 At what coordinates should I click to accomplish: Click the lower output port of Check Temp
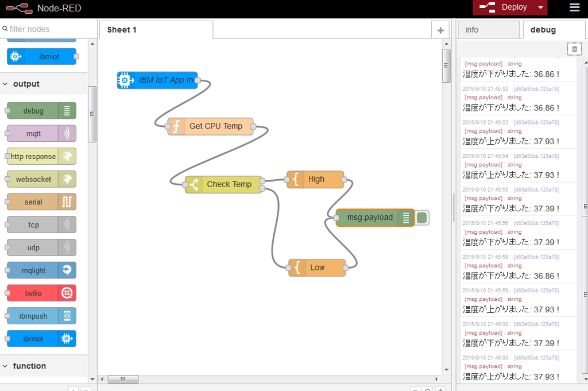tap(262, 188)
